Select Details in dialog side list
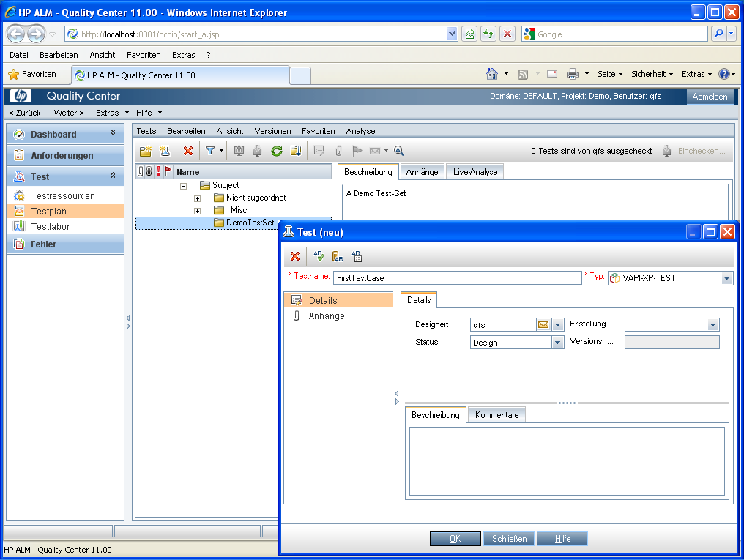 tap(338, 301)
